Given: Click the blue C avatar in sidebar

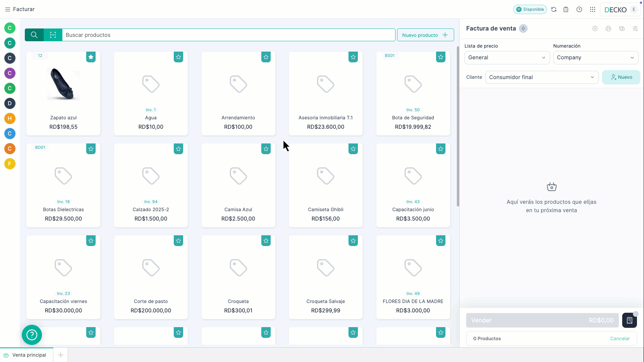Looking at the screenshot, I should pos(10,133).
